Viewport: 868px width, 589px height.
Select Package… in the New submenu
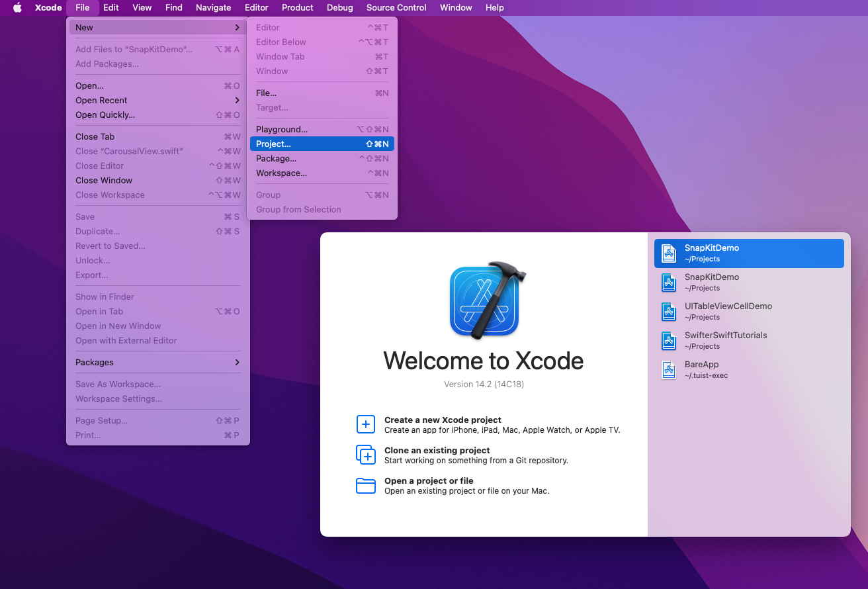point(322,159)
